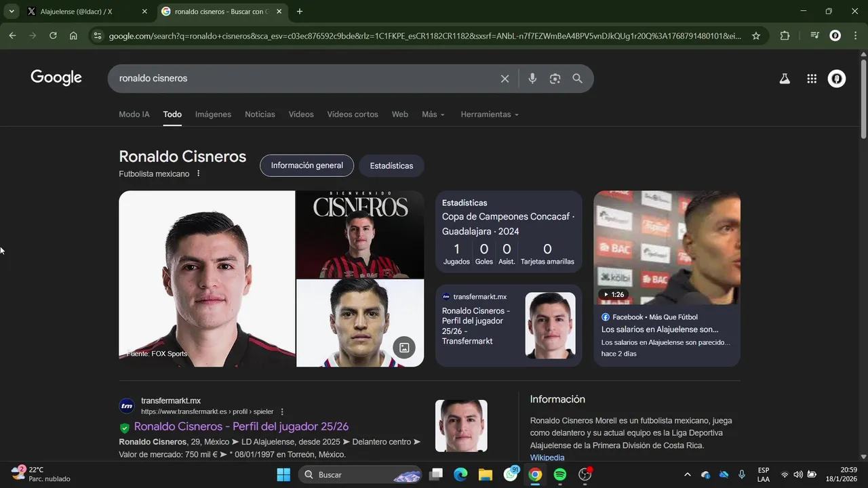Open new tab with plus button
868x488 pixels.
[x=300, y=12]
